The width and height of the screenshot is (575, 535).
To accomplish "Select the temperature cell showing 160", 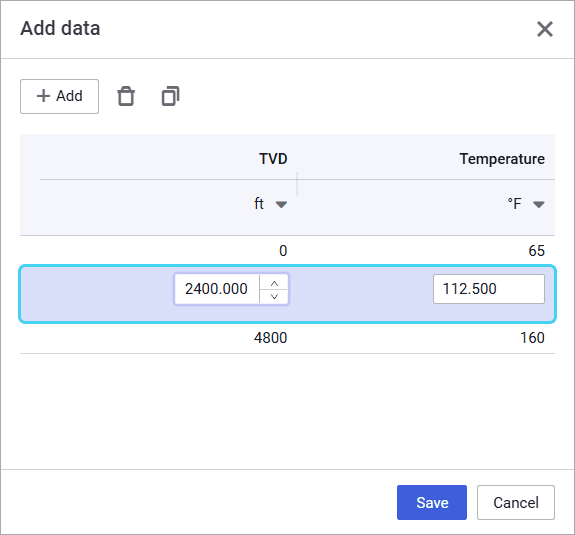I will point(532,338).
